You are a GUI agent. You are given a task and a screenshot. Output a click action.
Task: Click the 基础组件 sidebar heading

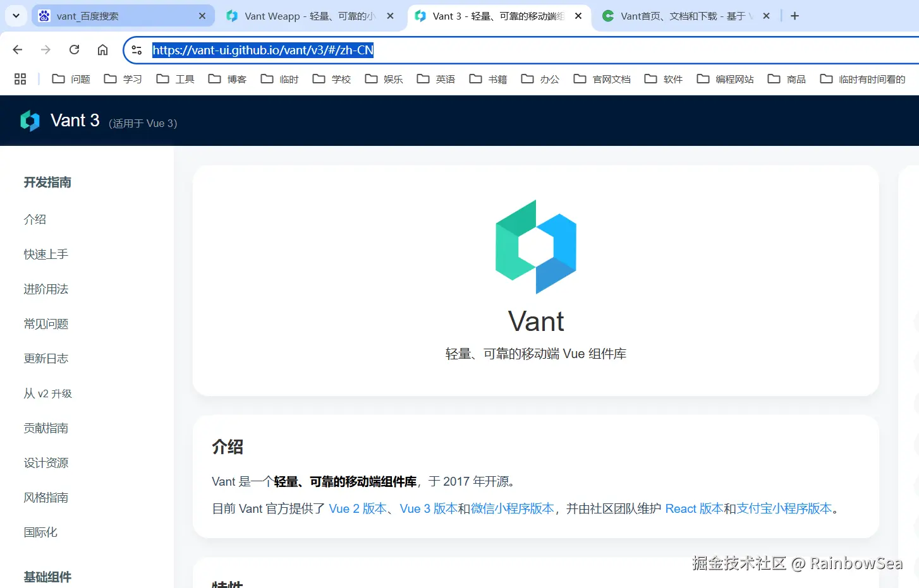(x=47, y=577)
